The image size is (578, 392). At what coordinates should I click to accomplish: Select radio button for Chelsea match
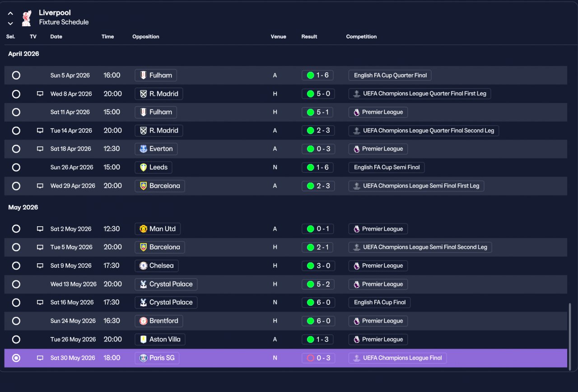(16, 266)
